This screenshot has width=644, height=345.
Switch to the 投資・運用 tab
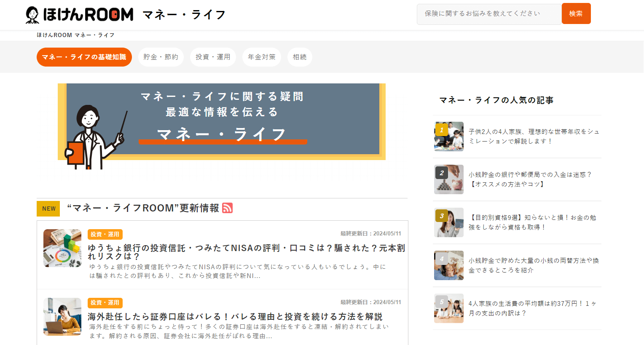[213, 57]
